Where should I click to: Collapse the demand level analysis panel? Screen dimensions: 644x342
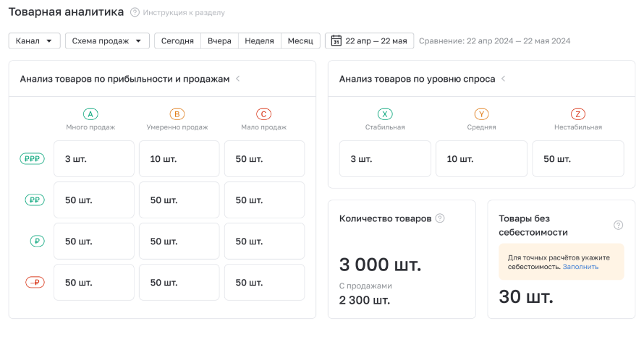click(x=503, y=78)
